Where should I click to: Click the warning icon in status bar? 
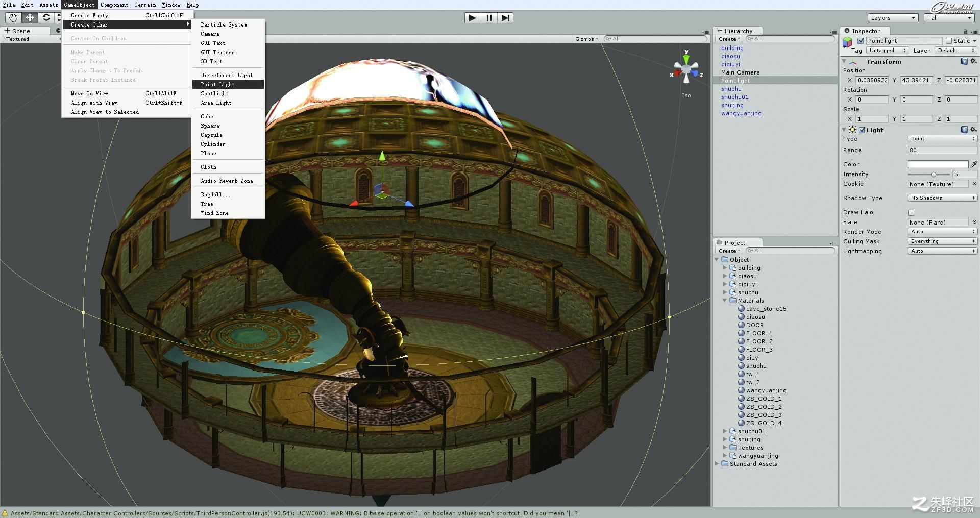pyautogui.click(x=5, y=513)
